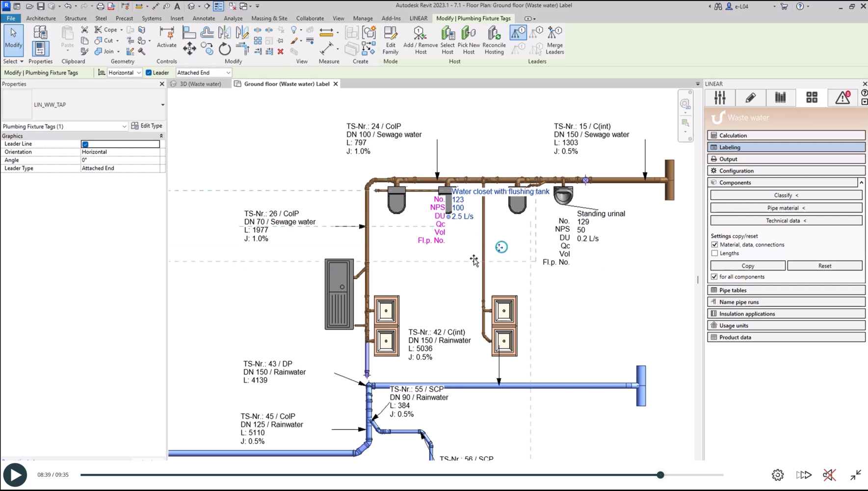Click the Classify button
The height and width of the screenshot is (491, 868).
(786, 195)
